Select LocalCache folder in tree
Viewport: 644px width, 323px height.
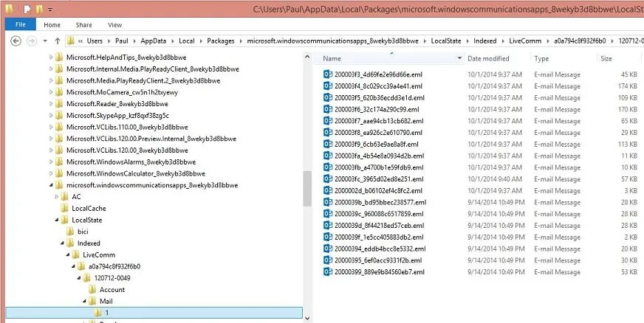tap(89, 208)
